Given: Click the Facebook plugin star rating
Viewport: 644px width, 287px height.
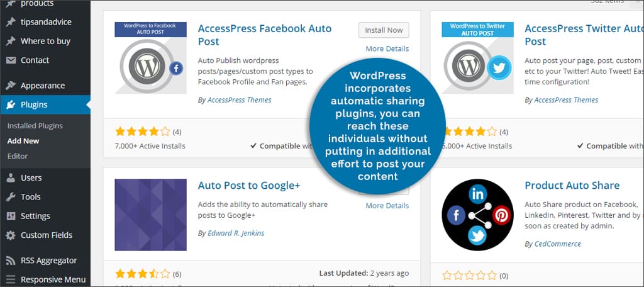Looking at the screenshot, I should click(143, 132).
